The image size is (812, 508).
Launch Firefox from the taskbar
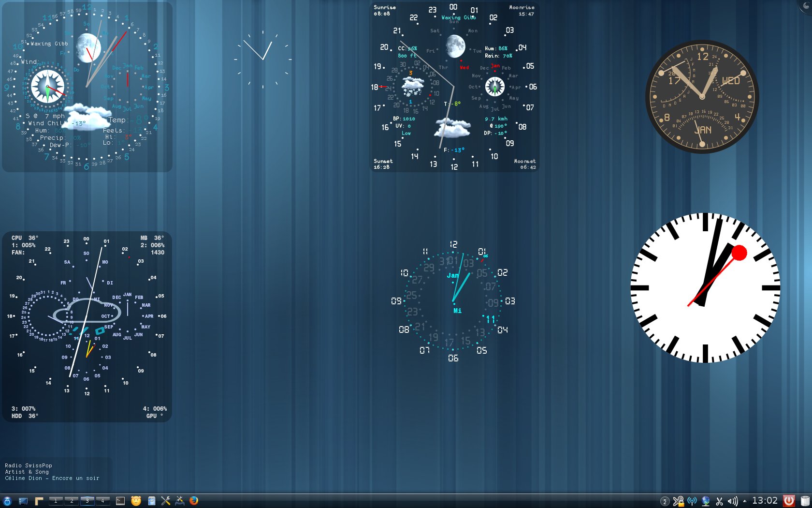194,501
